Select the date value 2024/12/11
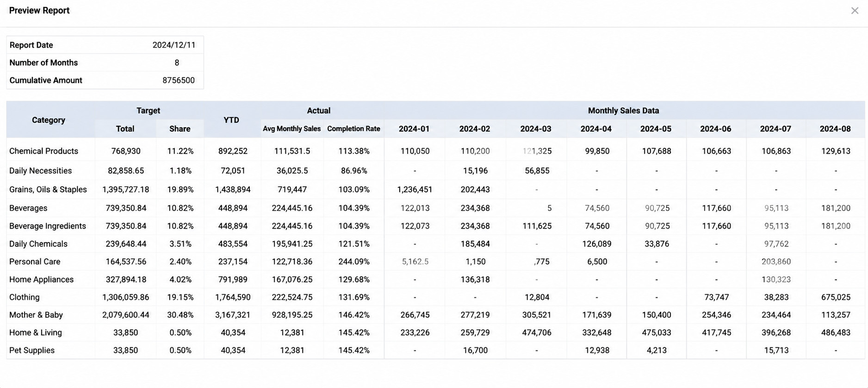The width and height of the screenshot is (868, 388). (x=174, y=45)
